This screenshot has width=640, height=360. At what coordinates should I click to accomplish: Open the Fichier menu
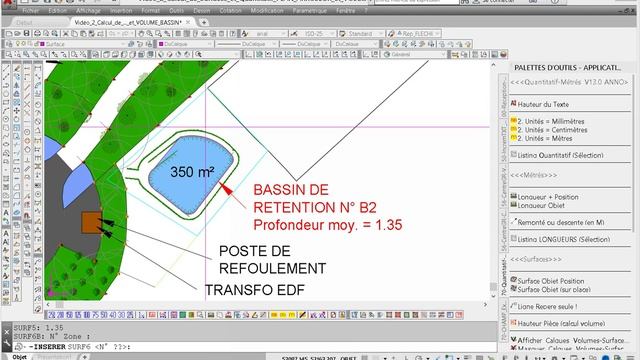31,11
